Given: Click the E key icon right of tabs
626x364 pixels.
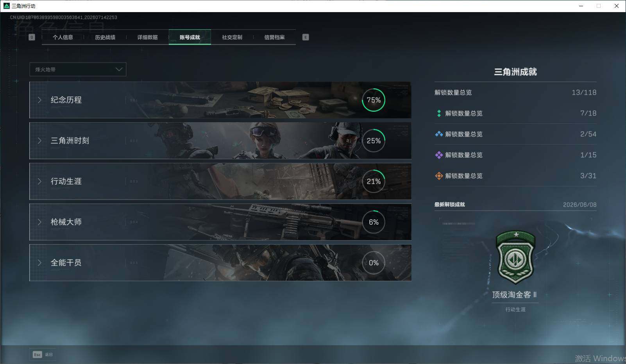Looking at the screenshot, I should pyautogui.click(x=306, y=37).
